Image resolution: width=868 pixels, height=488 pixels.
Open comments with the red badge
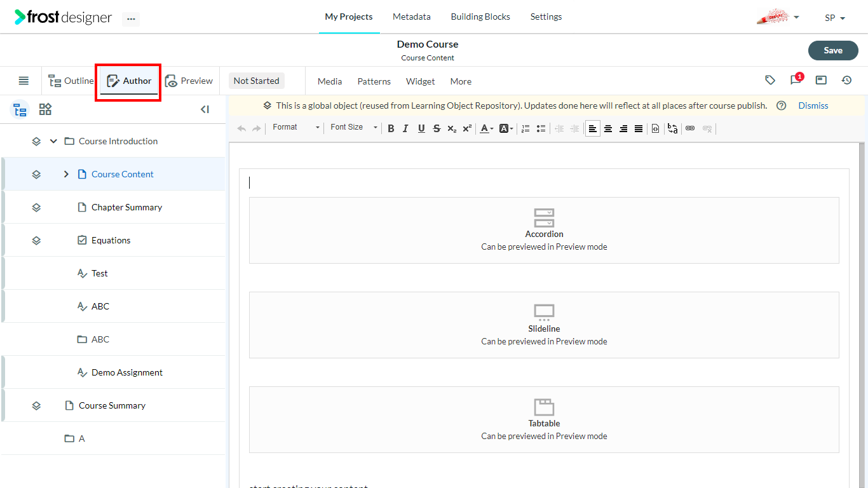pos(796,80)
